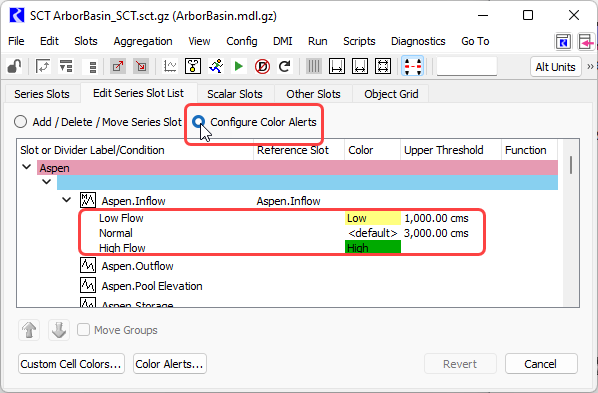Collapse the Aspen group row
This screenshot has width=598, height=393.
tap(27, 167)
